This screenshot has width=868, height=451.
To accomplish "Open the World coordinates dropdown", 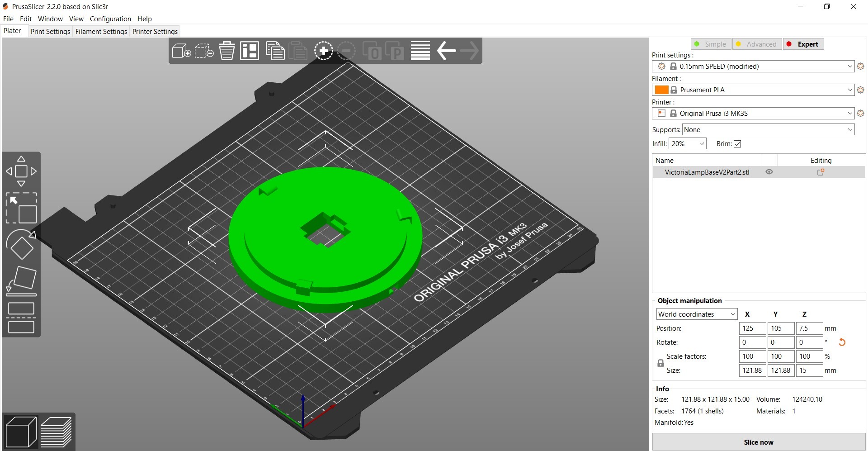I will (x=697, y=314).
